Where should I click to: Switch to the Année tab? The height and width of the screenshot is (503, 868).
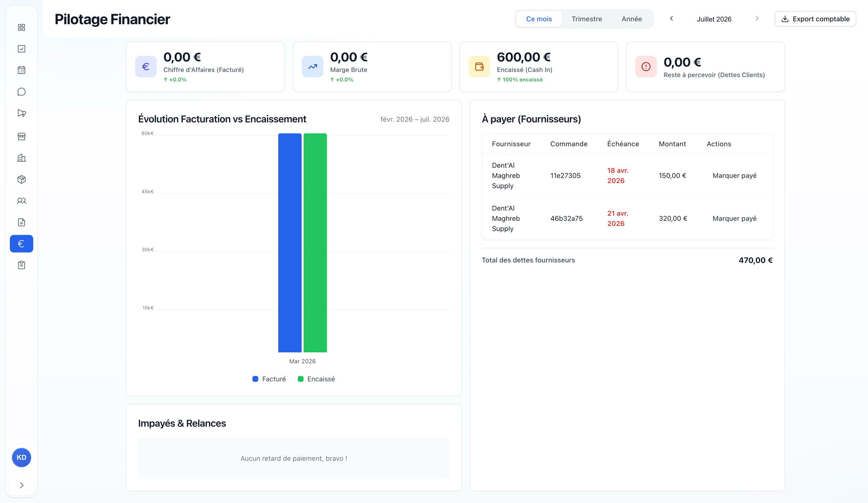pyautogui.click(x=631, y=19)
